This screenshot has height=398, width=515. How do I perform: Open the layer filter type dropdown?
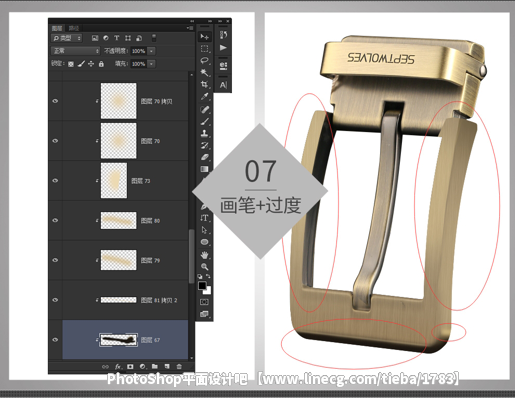coord(67,38)
